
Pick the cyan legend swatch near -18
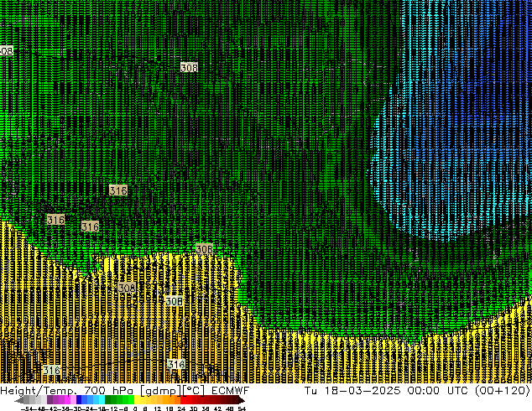102,399
